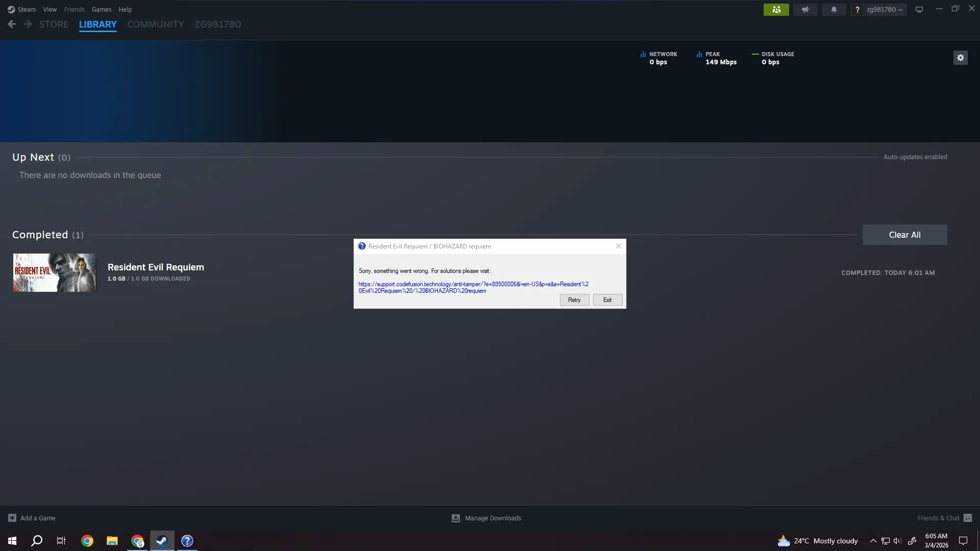Open the Resident Evil Requiem thumbnail
This screenshot has height=551, width=980.
(54, 272)
